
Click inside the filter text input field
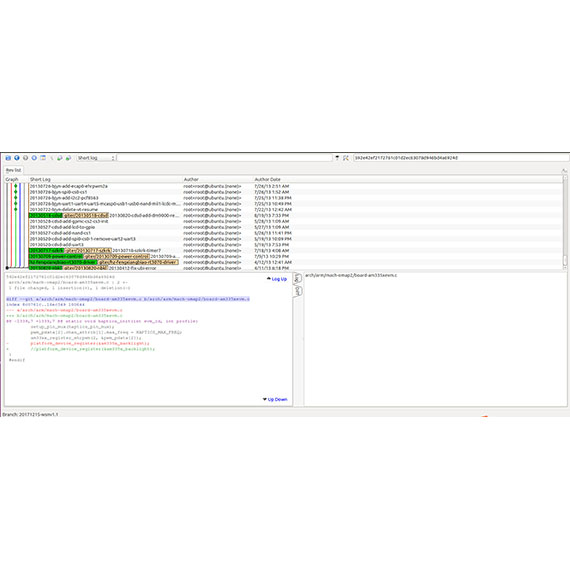(225, 158)
